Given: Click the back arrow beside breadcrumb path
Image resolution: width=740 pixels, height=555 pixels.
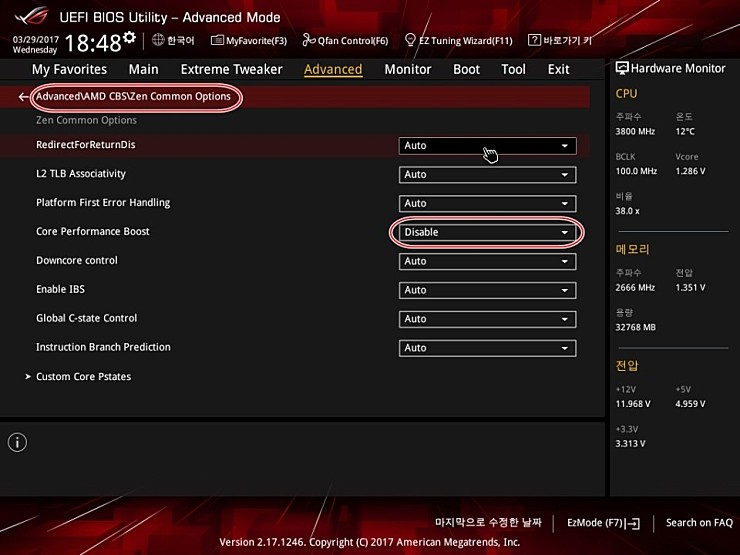Looking at the screenshot, I should (x=24, y=97).
